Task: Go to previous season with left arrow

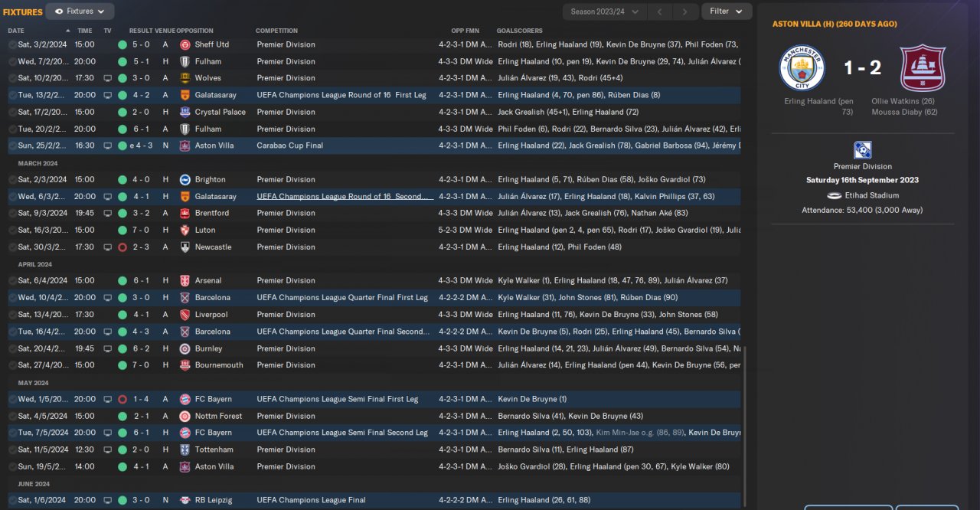Action: [x=661, y=11]
